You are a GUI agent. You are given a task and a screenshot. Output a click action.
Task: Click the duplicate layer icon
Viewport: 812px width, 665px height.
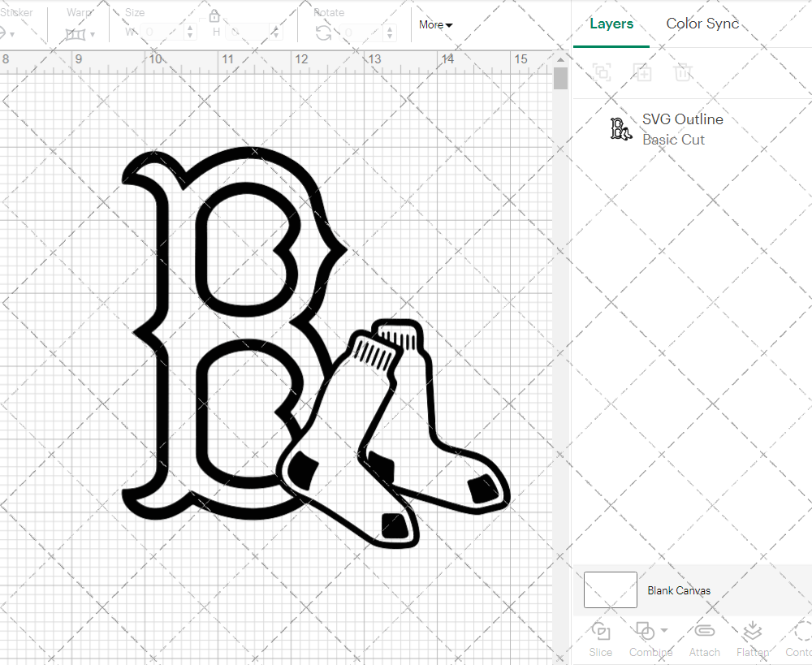(601, 72)
